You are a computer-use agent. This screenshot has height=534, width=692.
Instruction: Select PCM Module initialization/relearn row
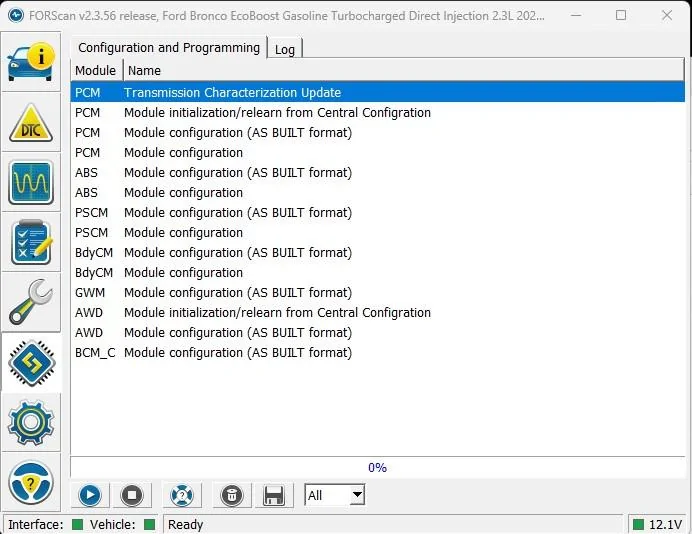[x=378, y=113]
